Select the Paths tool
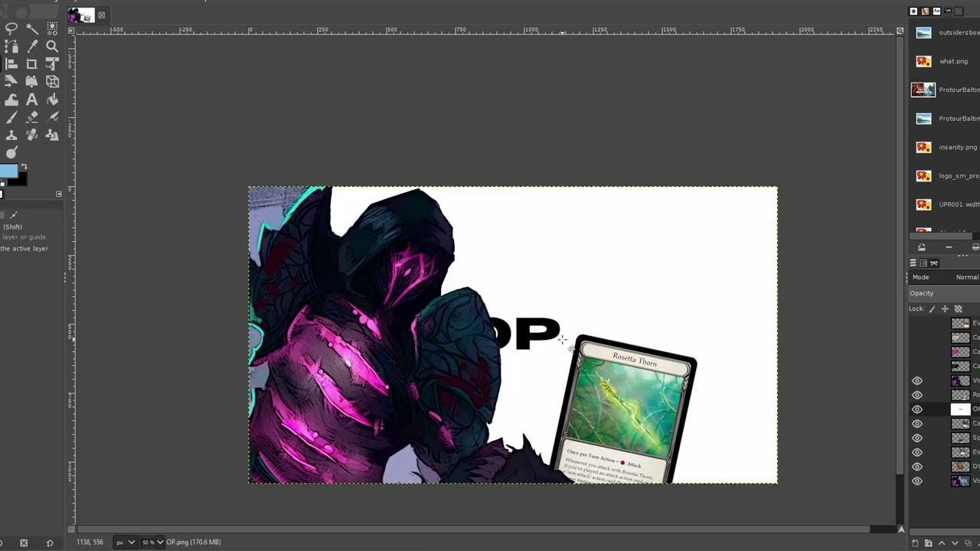The height and width of the screenshot is (551, 980). point(11,47)
